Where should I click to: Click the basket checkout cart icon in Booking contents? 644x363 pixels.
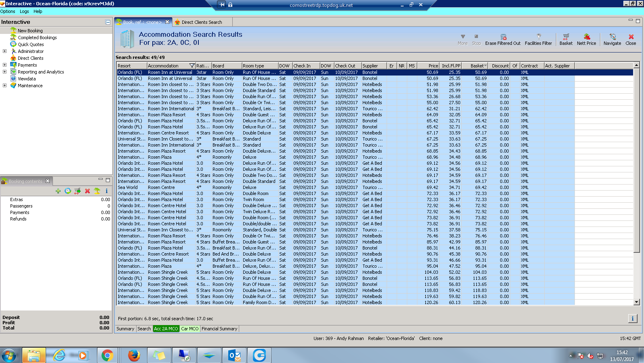(77, 191)
